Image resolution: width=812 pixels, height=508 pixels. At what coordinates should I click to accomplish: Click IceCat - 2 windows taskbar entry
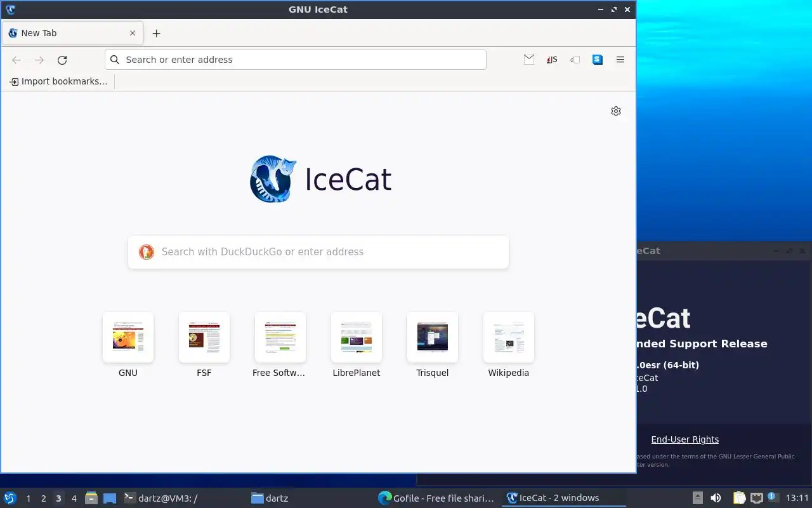click(565, 498)
